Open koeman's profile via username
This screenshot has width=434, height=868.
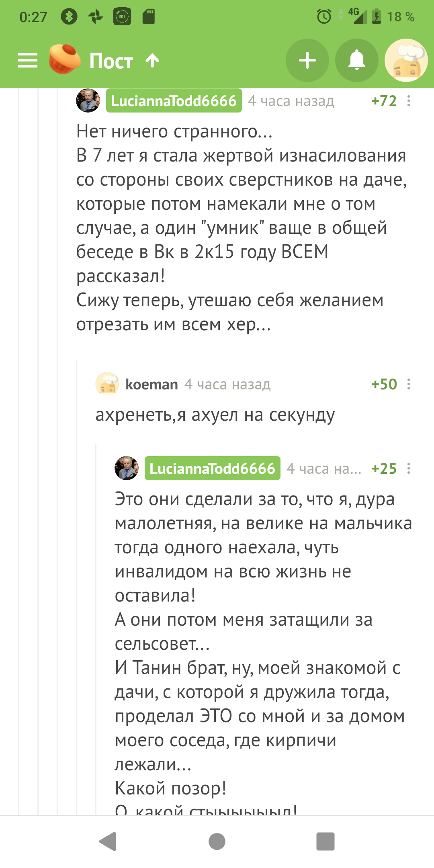pyautogui.click(x=151, y=385)
